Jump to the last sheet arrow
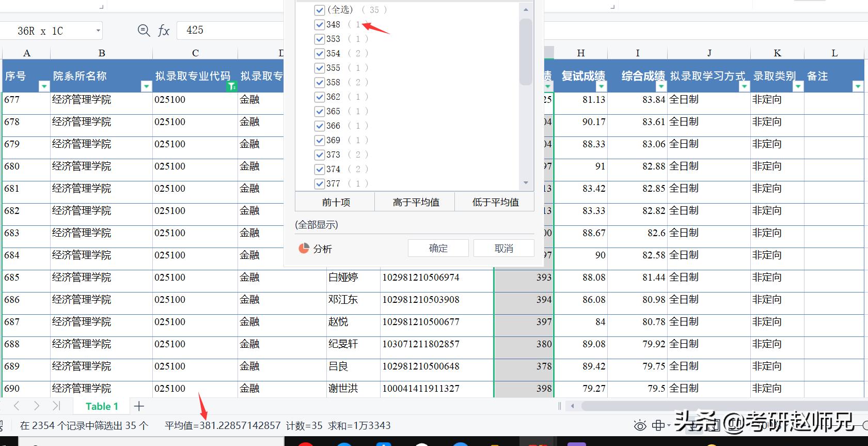This screenshot has height=446, width=868. (56, 406)
